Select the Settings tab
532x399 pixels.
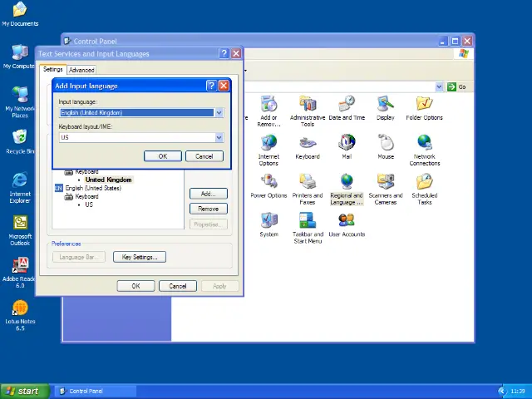point(52,70)
